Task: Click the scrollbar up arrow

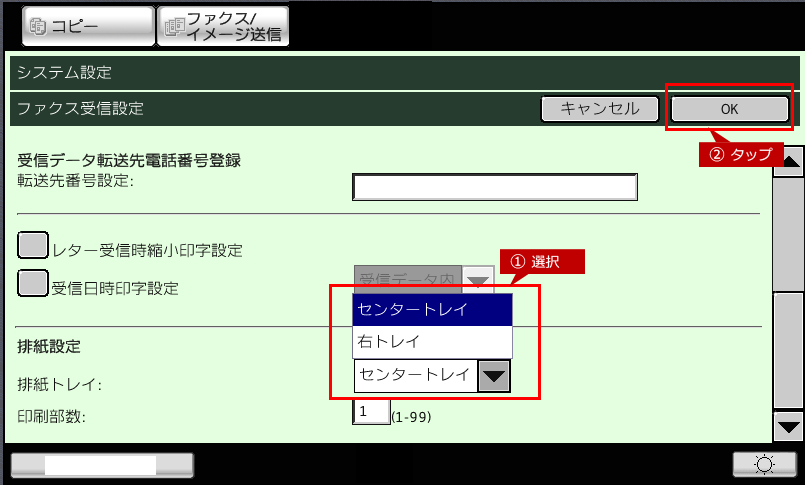Action: (789, 160)
